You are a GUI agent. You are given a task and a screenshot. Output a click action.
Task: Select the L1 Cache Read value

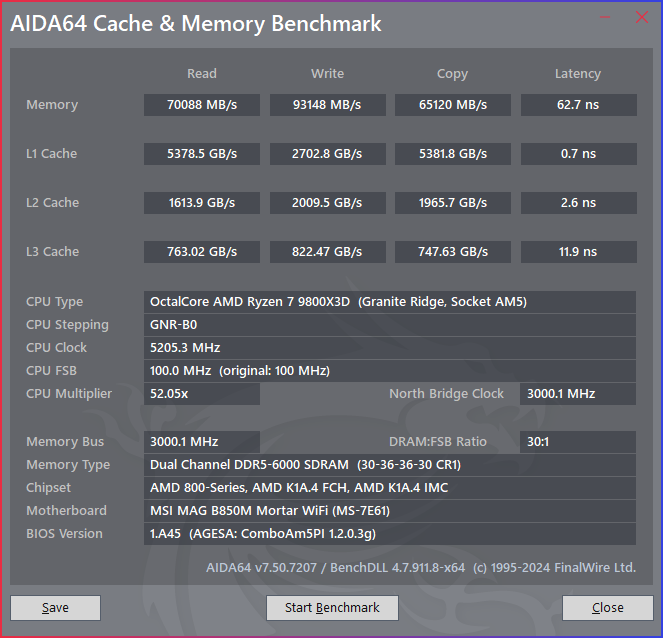(x=202, y=154)
